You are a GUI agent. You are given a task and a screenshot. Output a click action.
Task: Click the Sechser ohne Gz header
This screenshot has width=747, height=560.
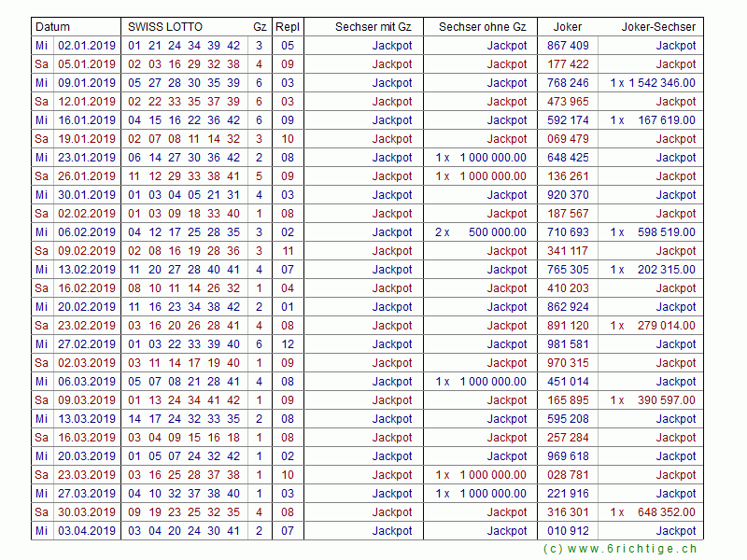(x=482, y=27)
